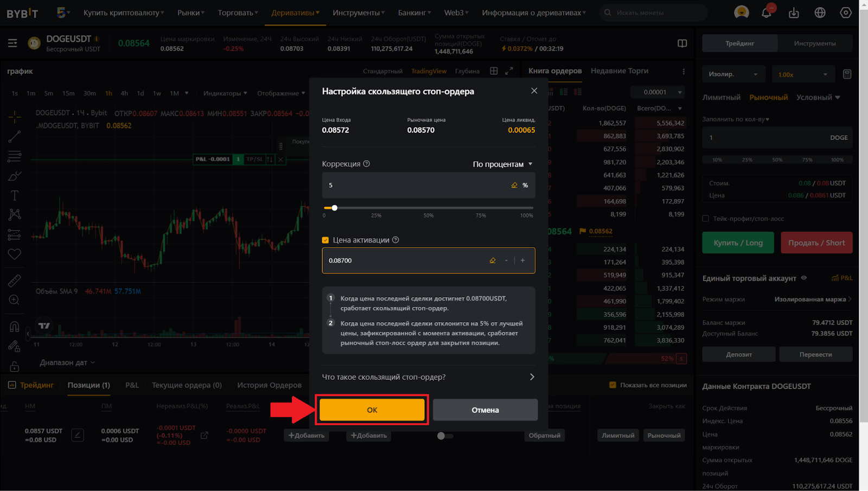The image size is (868, 491).
Task: Open the user profile avatar
Action: click(x=742, y=12)
